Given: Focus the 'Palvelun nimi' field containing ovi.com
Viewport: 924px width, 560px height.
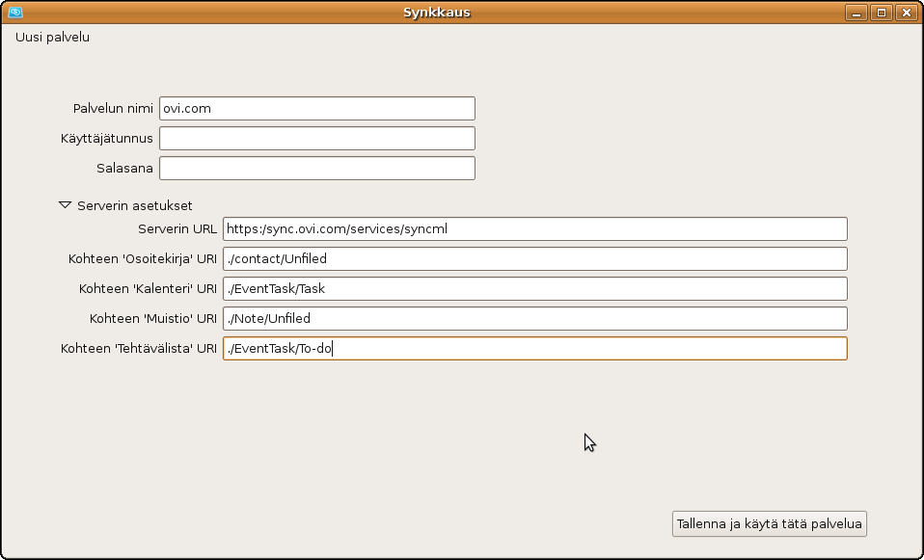Looking at the screenshot, I should (x=316, y=108).
